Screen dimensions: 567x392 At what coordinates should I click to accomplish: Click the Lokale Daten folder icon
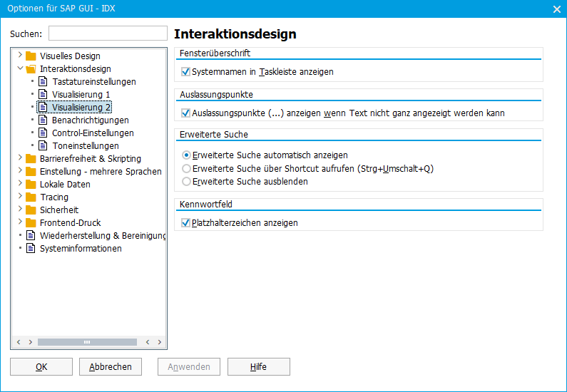point(31,185)
